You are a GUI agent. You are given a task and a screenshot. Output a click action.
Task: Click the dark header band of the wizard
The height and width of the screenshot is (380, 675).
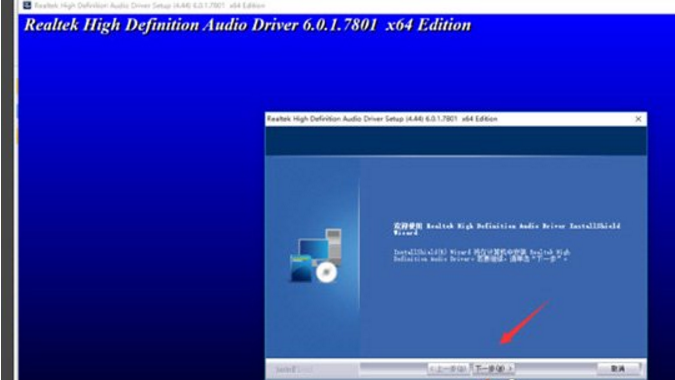456,141
